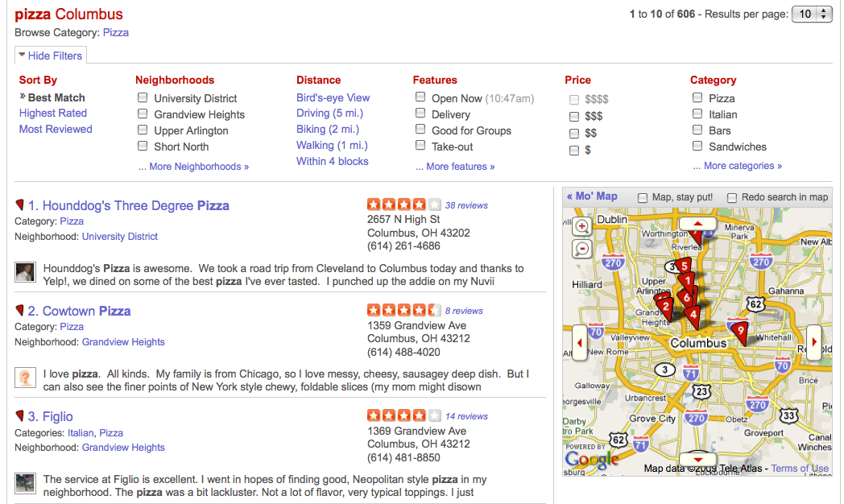Sort results by Highest Rated
844x504 pixels.
tap(53, 114)
